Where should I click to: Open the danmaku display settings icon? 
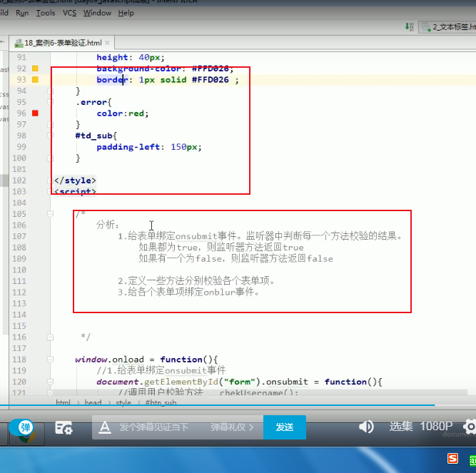64,428
